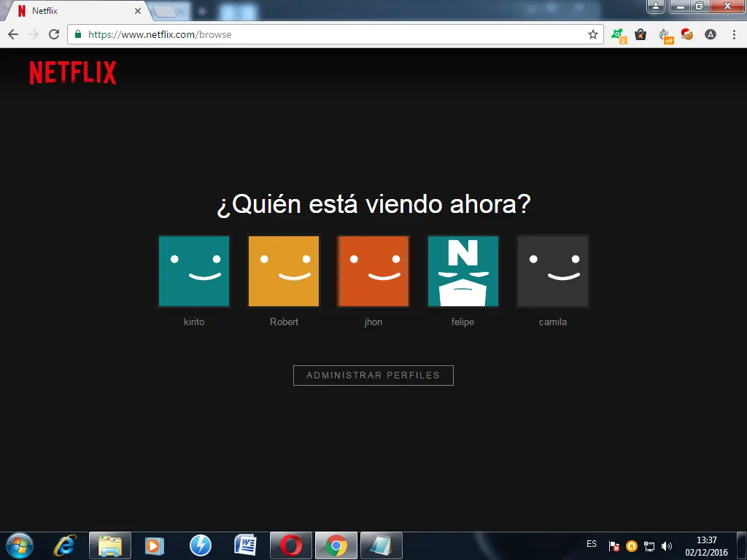747x560 pixels.
Task: Open the lightning bolt app in taskbar
Action: pos(200,545)
